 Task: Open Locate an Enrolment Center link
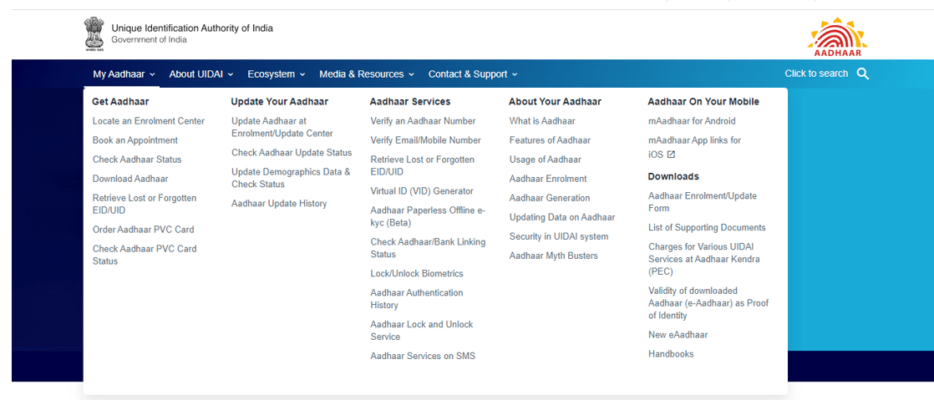pos(148,121)
